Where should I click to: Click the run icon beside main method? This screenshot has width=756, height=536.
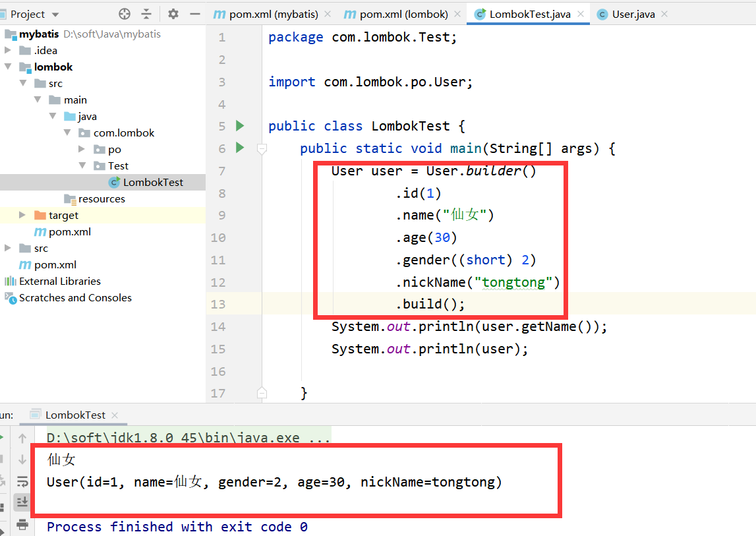pos(239,148)
